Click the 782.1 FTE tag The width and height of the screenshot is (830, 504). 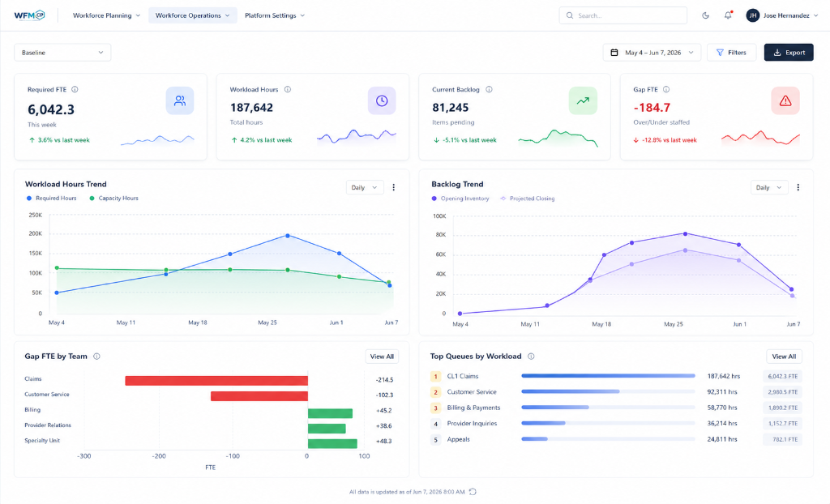click(782, 439)
